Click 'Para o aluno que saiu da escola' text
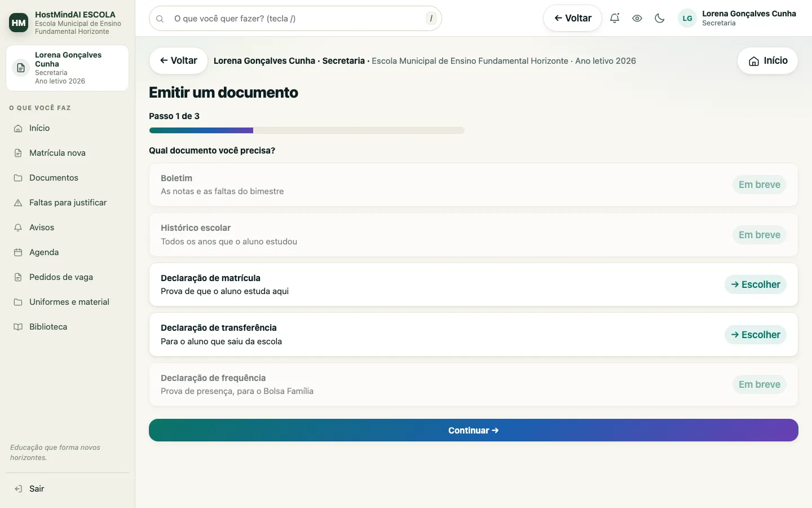 tap(221, 341)
